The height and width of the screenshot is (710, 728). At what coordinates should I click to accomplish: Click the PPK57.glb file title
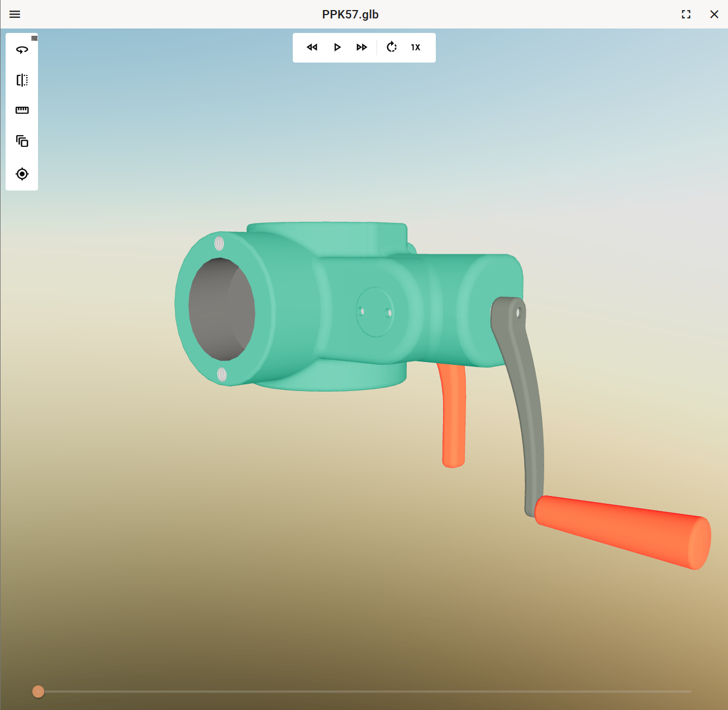pos(350,15)
